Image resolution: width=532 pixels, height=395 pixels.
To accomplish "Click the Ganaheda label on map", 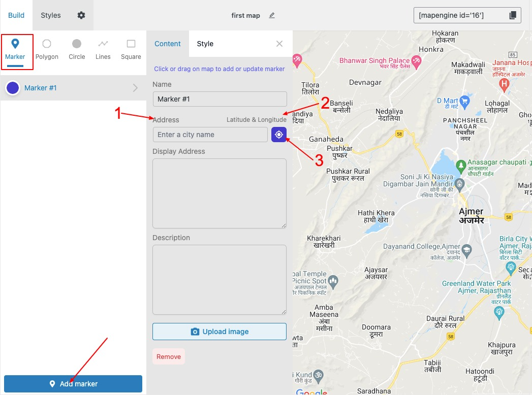I will coord(326,139).
